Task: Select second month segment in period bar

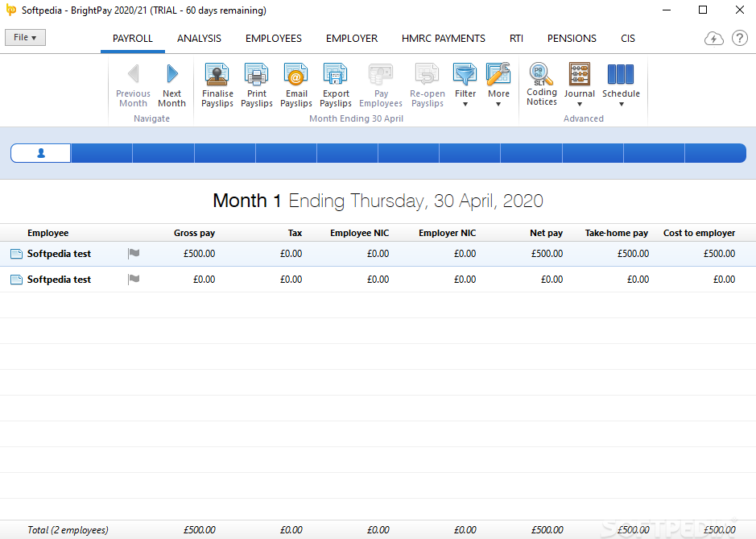Action: tap(102, 153)
